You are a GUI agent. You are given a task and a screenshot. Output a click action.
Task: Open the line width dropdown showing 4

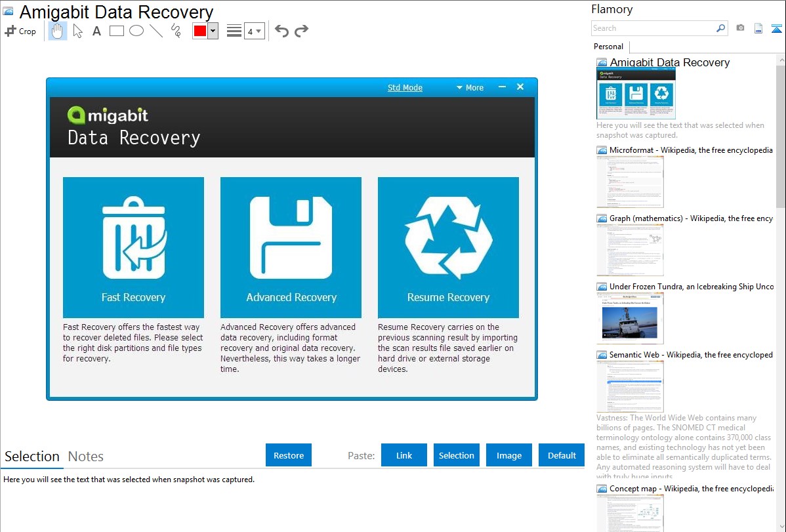[254, 31]
